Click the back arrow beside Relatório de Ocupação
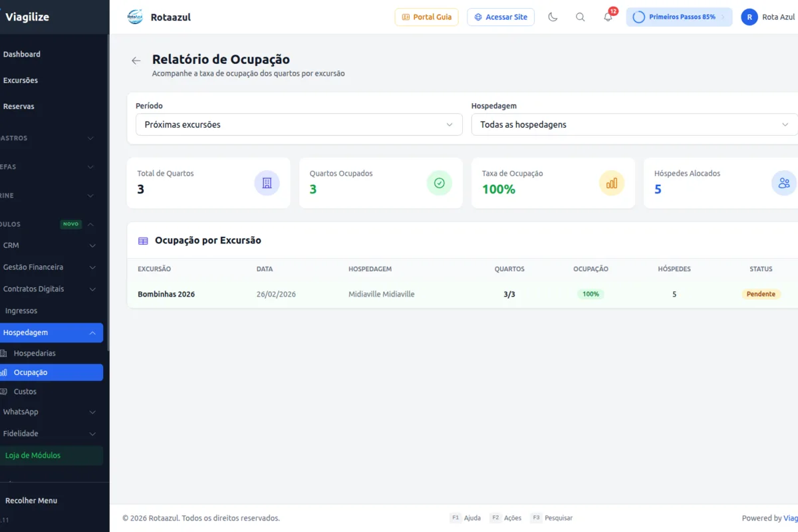 coord(136,61)
